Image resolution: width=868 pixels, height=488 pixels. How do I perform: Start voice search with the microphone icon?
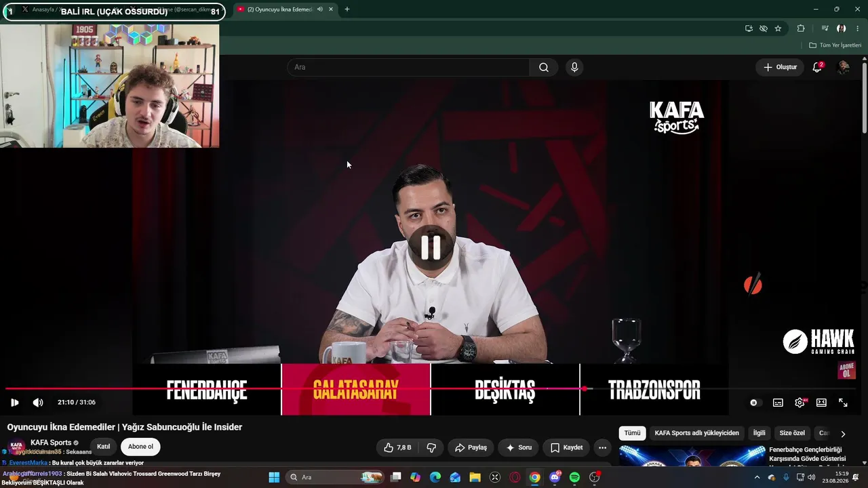point(574,67)
